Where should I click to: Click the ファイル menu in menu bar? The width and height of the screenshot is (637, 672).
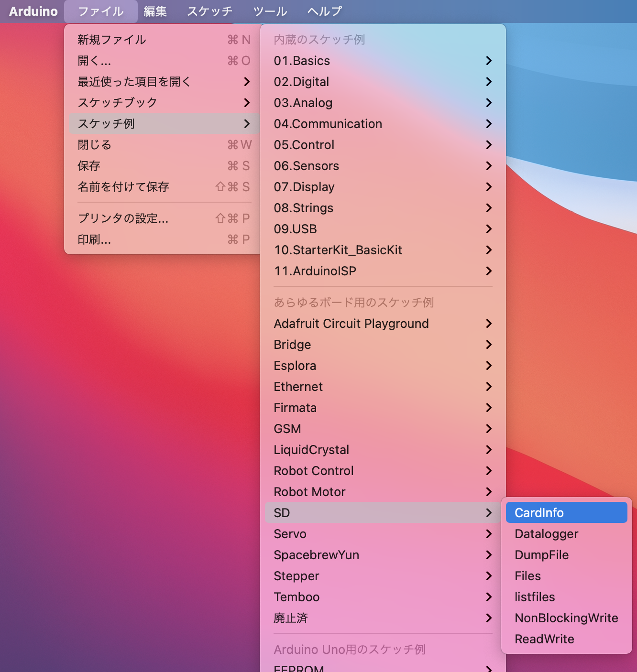101,11
